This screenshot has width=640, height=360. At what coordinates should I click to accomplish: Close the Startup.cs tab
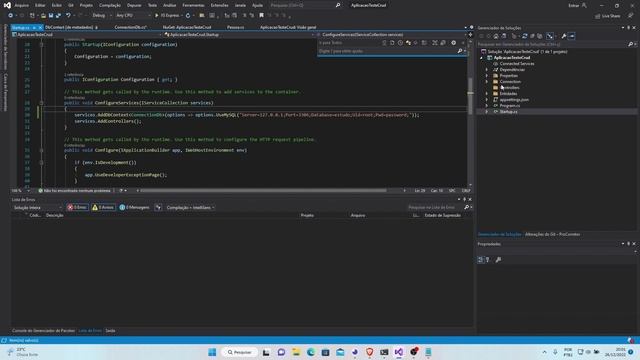40,27
